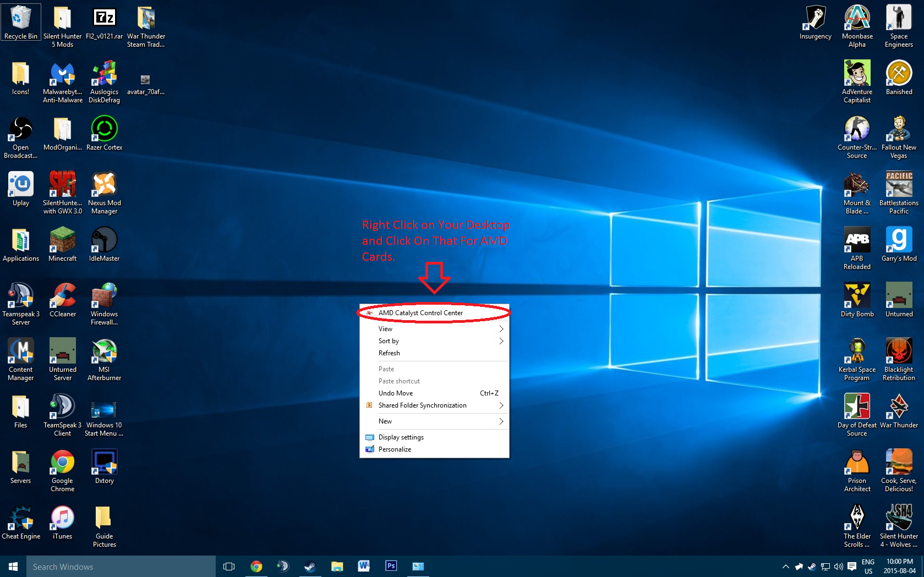Select Blacklight Retribution shortcut

[899, 360]
